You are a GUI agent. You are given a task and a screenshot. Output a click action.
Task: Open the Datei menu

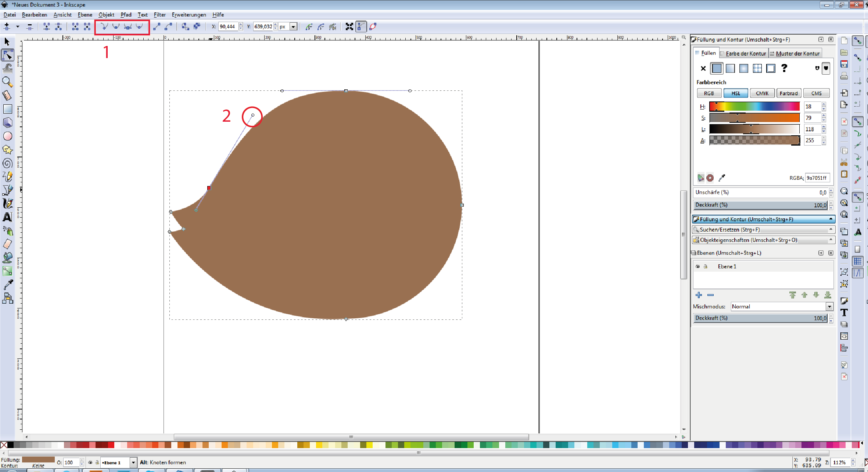pyautogui.click(x=10, y=15)
